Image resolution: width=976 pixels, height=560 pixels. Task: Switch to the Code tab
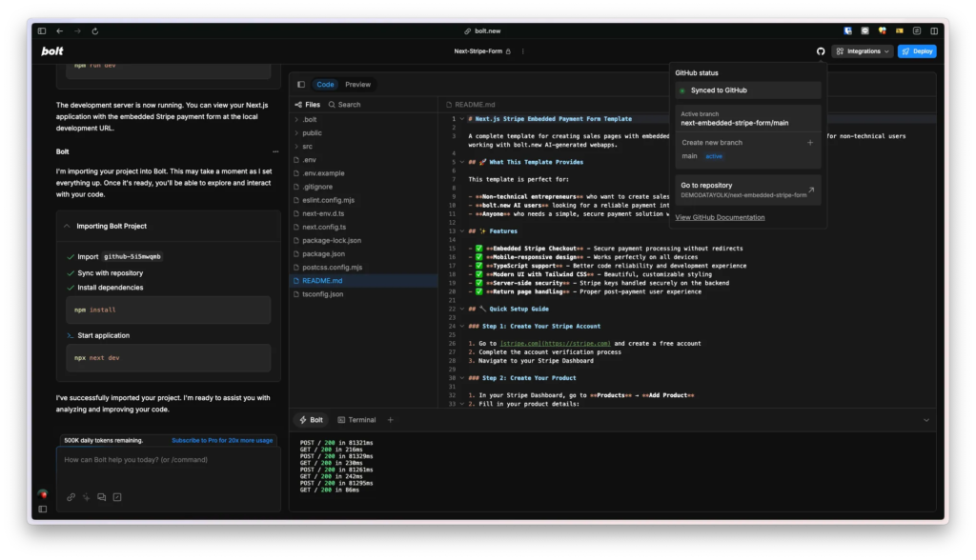(x=325, y=85)
